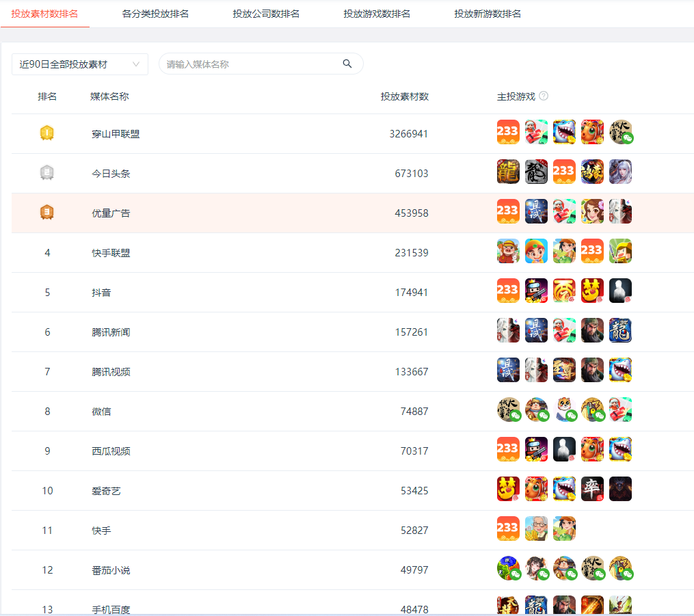Switch to 各分类投放排名 tab
The image size is (694, 616).
tap(155, 14)
